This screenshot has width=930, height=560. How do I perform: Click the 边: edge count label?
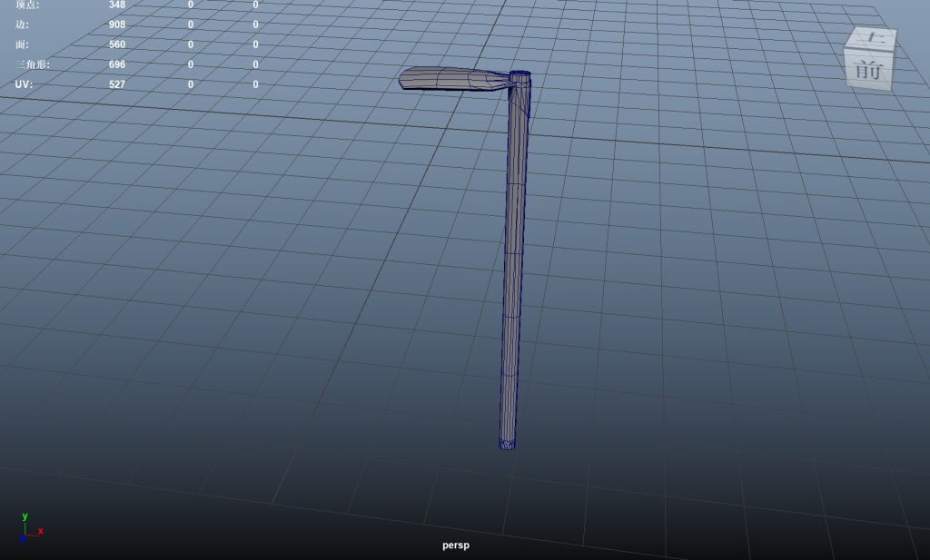22,25
